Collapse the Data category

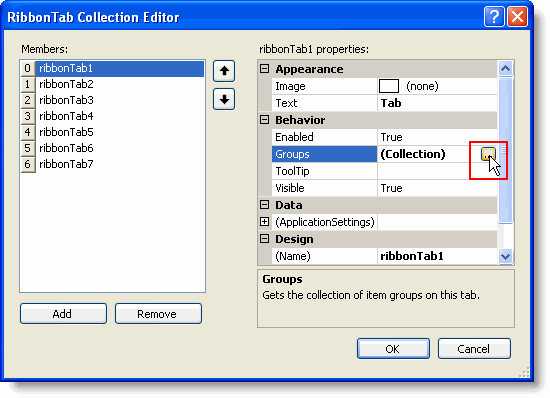coord(264,205)
